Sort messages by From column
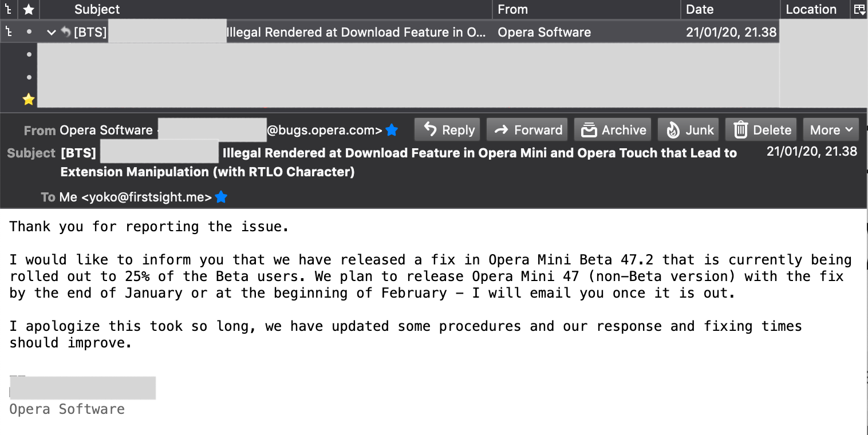This screenshot has width=868, height=435. coord(586,9)
